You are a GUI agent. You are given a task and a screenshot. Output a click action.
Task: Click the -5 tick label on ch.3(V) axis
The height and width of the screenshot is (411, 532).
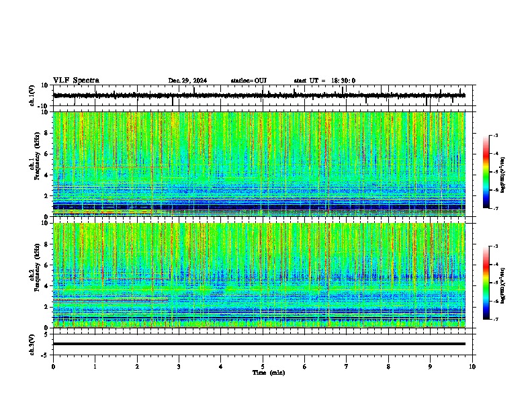tap(45, 355)
